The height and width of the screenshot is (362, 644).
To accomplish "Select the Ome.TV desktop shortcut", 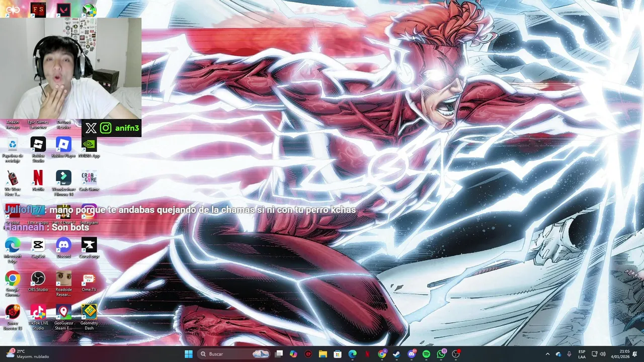I will coord(89,282).
